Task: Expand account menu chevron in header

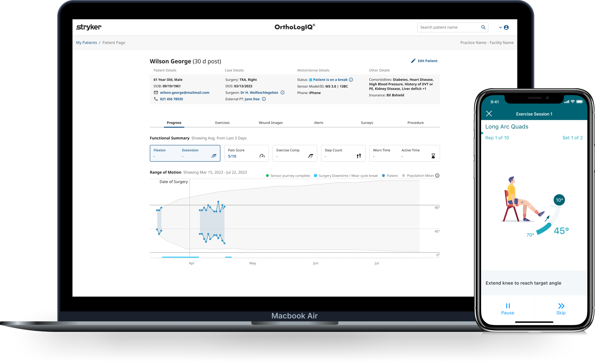Action: point(500,28)
